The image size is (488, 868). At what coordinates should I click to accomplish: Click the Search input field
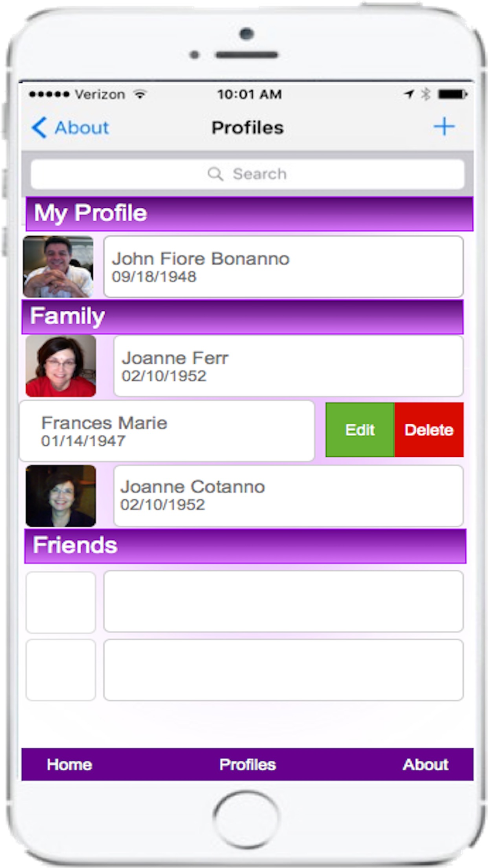point(247,174)
